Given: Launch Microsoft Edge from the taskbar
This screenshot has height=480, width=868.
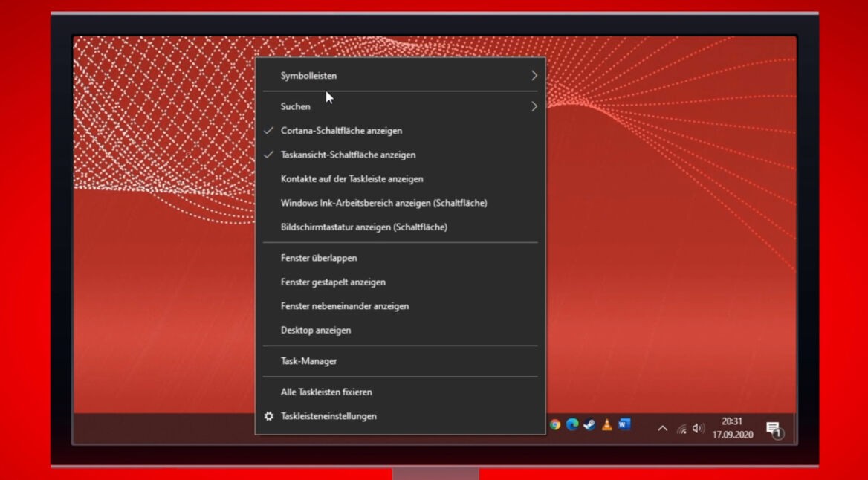Looking at the screenshot, I should (571, 424).
